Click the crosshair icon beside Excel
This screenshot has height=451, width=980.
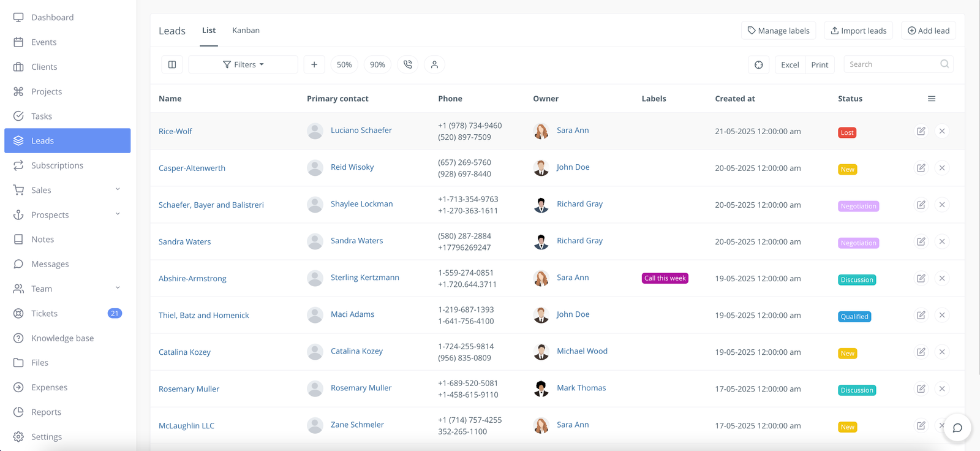759,64
